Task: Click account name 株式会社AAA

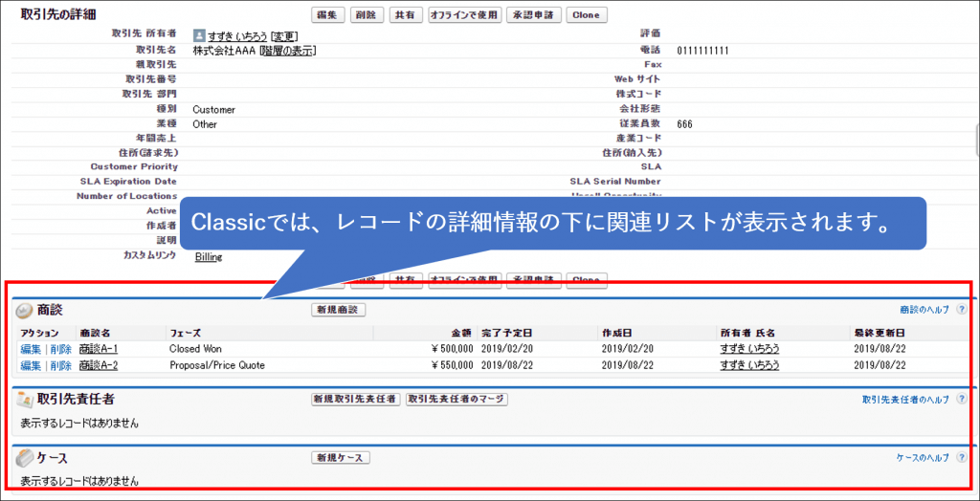Action: (x=225, y=51)
